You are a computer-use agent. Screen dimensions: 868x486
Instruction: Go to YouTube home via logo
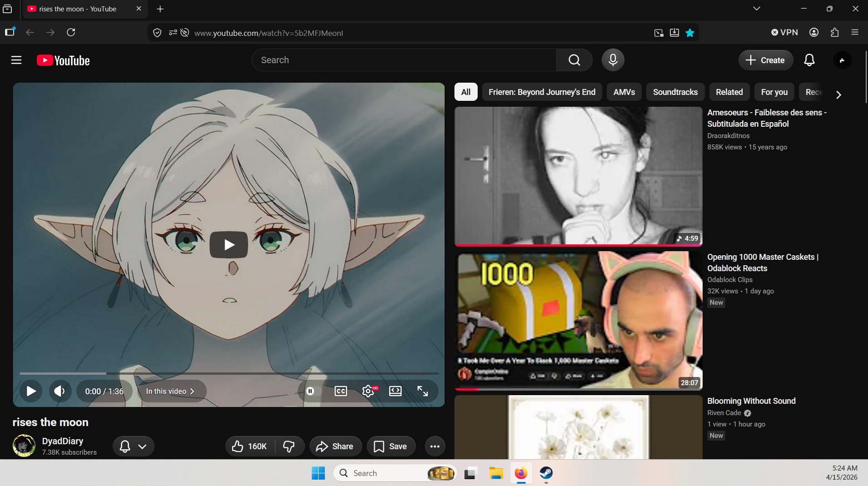pos(63,60)
